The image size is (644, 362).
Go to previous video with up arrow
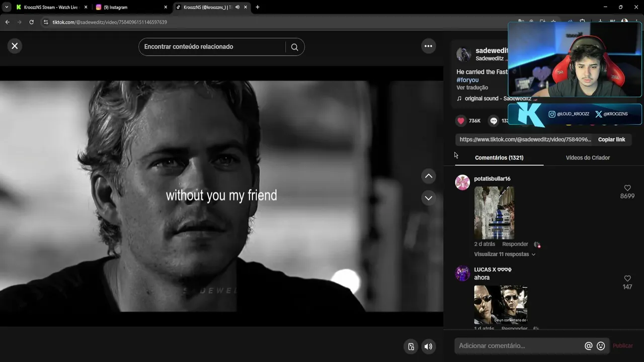(x=428, y=176)
